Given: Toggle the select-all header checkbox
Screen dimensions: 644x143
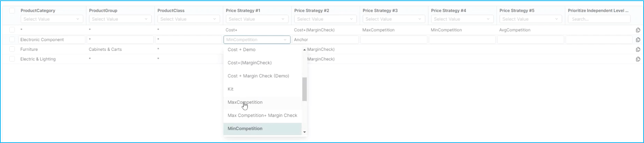Looking at the screenshot, I should 12,11.
